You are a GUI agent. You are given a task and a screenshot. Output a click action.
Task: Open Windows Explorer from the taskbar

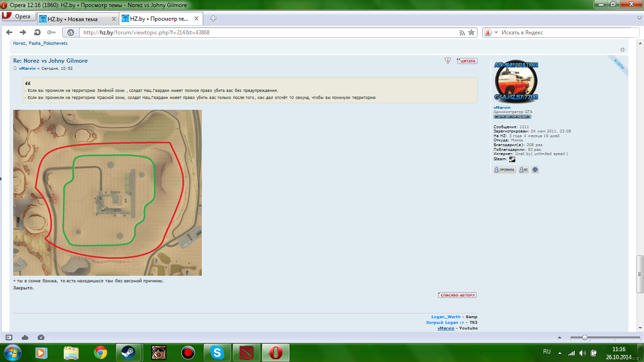pyautogui.click(x=71, y=353)
